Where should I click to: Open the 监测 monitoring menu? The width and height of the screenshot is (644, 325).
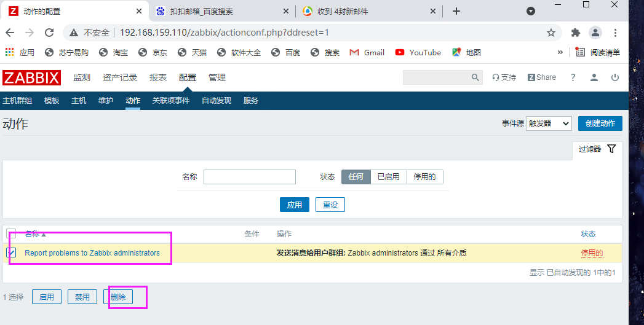coord(81,77)
